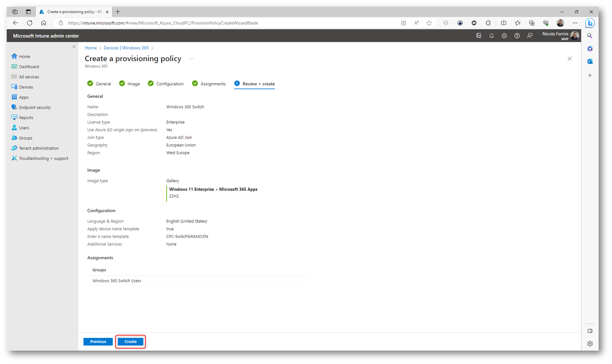Go to the browser home page

click(44, 23)
